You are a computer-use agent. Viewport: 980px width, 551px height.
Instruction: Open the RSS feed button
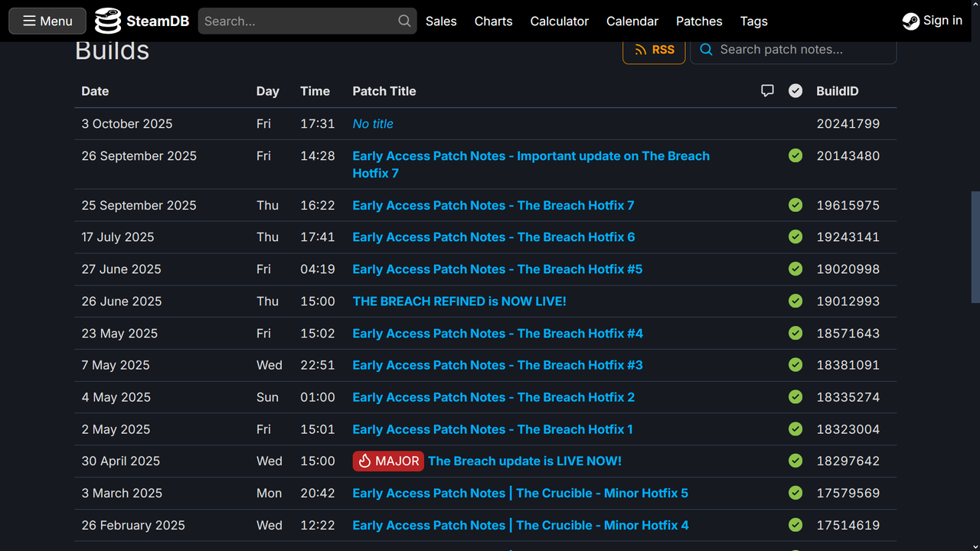[654, 50]
